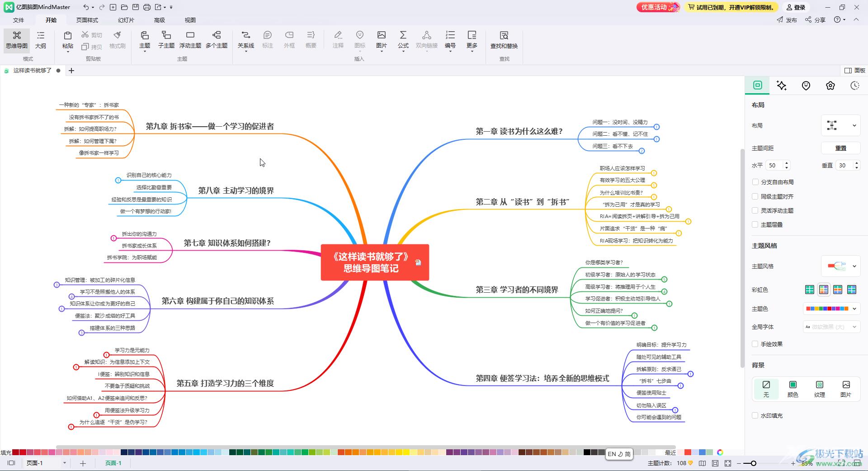This screenshot has height=471, width=868.
Task: Click the 登录 login button
Action: [796, 7]
